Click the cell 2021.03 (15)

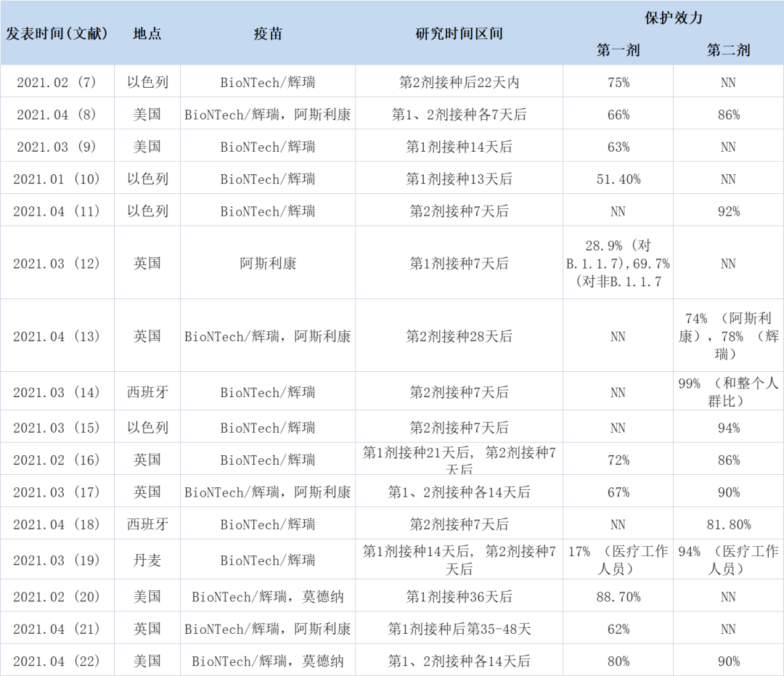pyautogui.click(x=57, y=428)
